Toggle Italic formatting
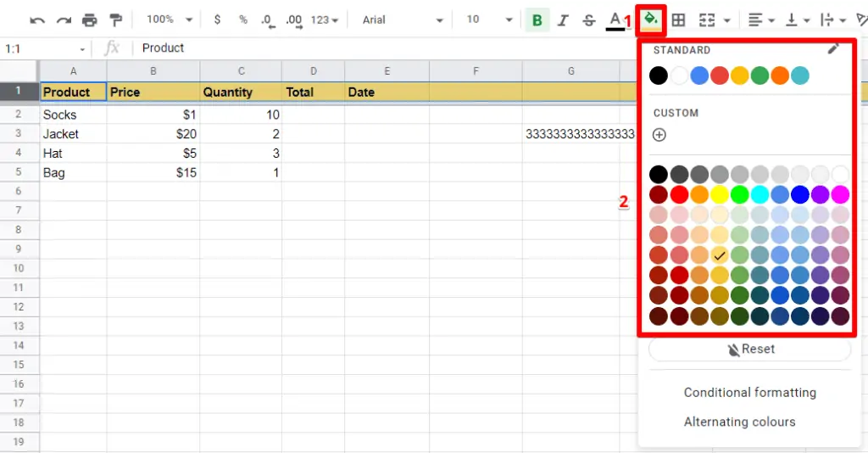868x453 pixels. pyautogui.click(x=562, y=20)
